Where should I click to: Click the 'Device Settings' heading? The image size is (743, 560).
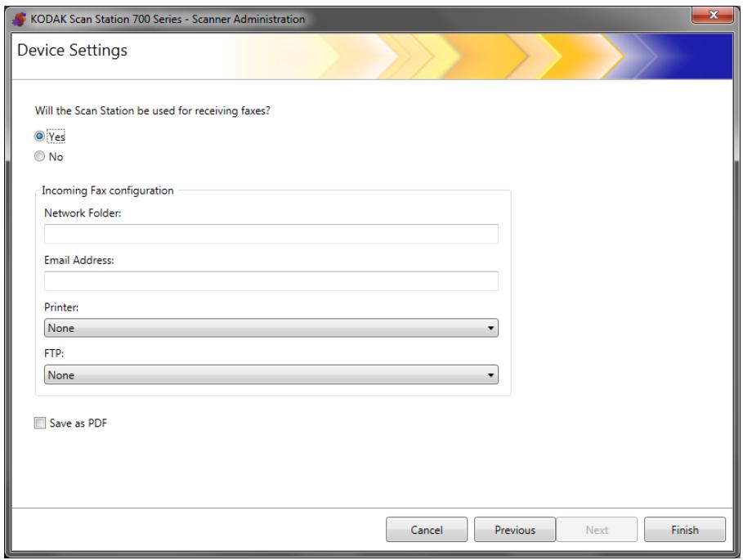(72, 50)
